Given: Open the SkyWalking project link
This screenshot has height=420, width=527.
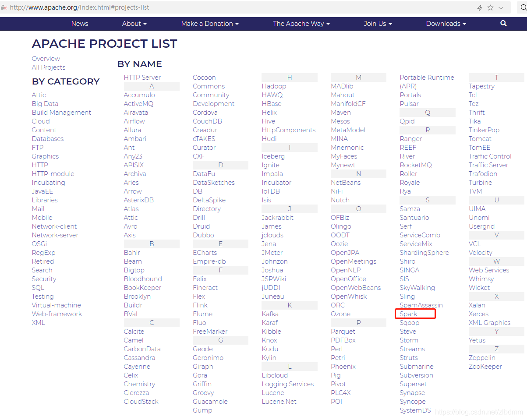Looking at the screenshot, I should pos(417,288).
